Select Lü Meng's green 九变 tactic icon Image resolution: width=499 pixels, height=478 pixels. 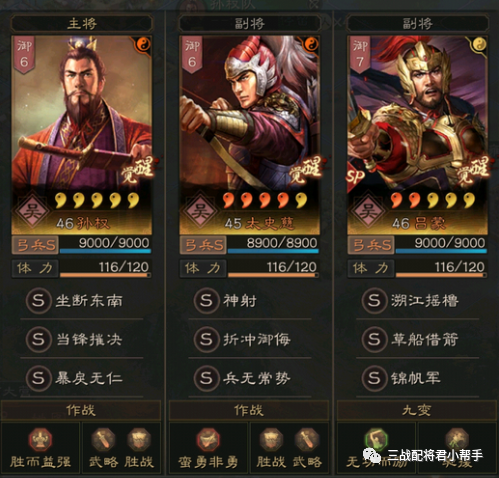[376, 440]
